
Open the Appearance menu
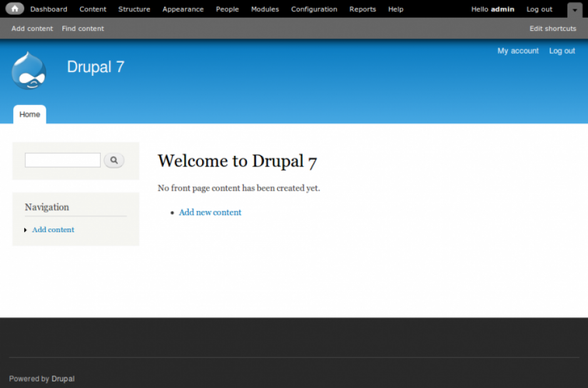[x=183, y=9]
